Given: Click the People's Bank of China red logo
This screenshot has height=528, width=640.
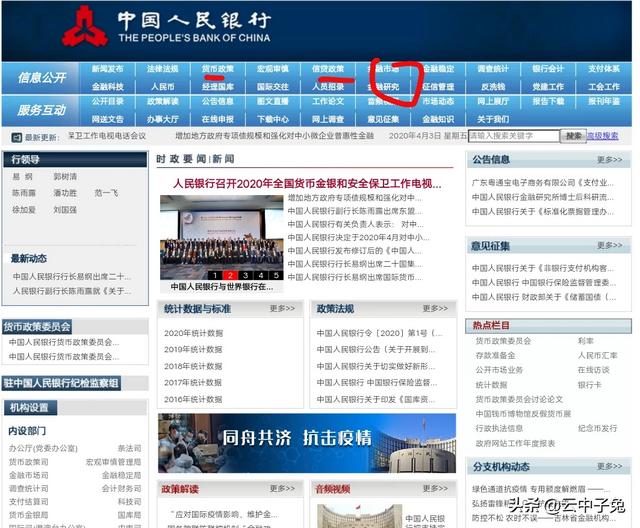Looking at the screenshot, I should (x=85, y=27).
